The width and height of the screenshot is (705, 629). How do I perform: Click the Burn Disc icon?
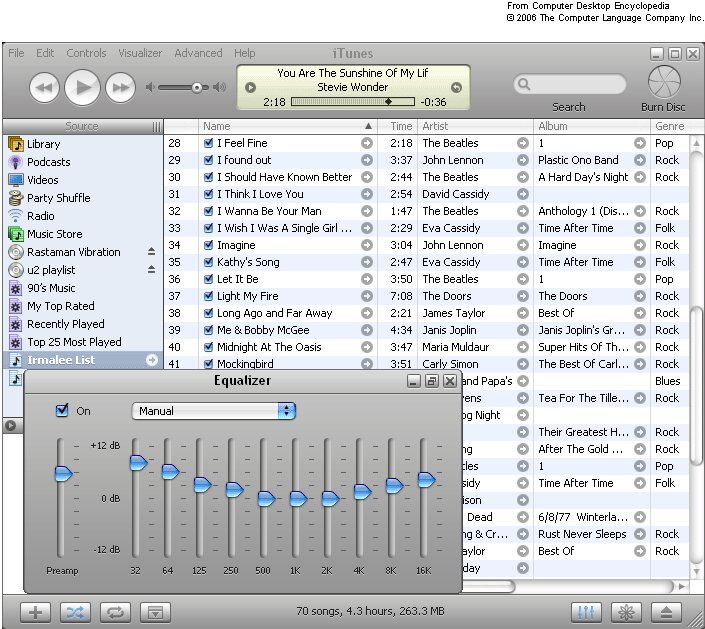click(x=664, y=82)
